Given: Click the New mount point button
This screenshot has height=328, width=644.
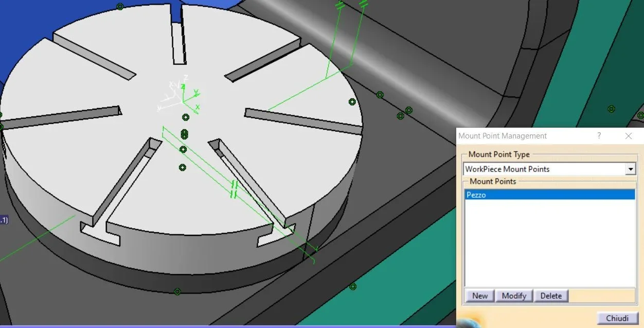Looking at the screenshot, I should pos(479,296).
